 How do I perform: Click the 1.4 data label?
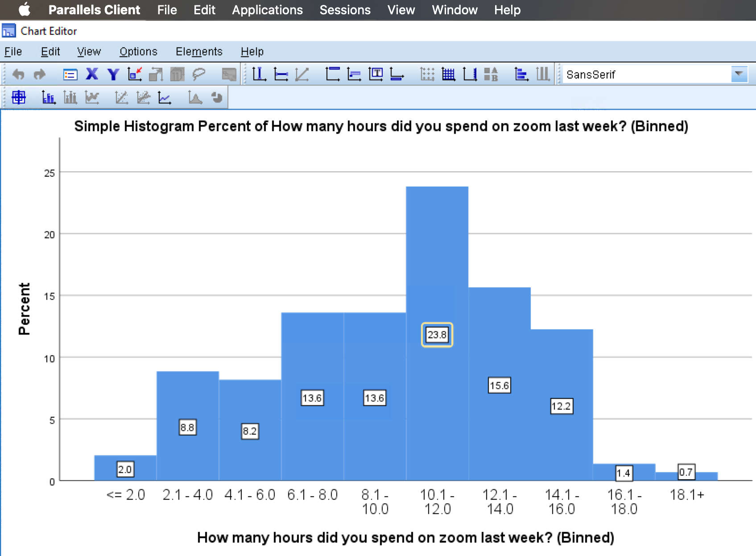point(624,473)
